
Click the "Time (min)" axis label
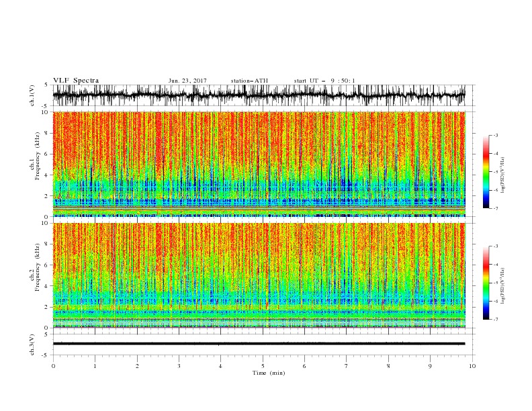(269, 373)
